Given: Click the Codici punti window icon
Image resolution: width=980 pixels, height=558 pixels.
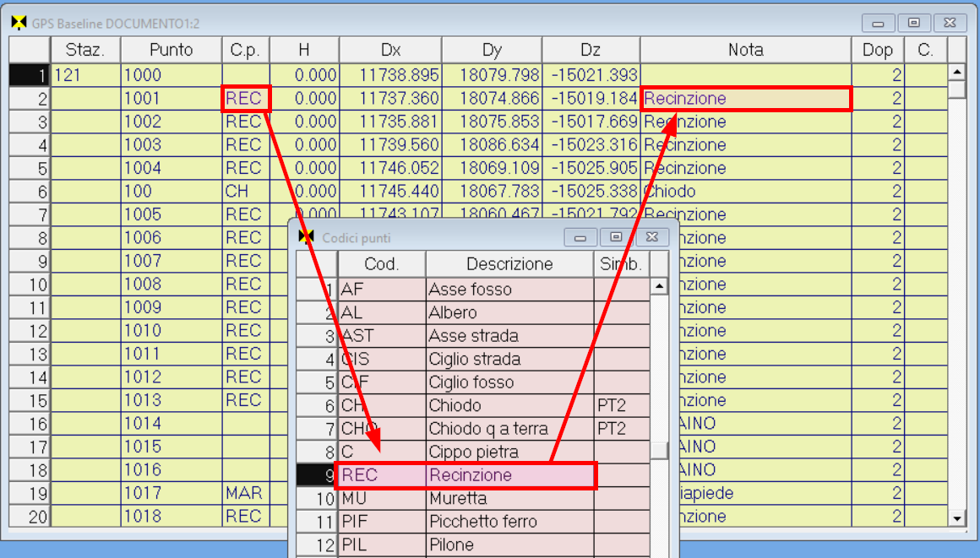Looking at the screenshot, I should click(308, 237).
